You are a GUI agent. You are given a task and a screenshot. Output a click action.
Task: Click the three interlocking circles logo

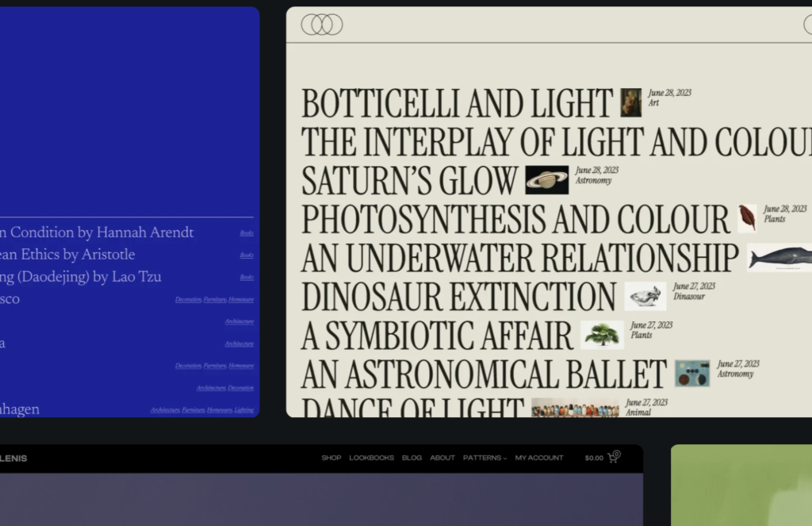tap(322, 25)
